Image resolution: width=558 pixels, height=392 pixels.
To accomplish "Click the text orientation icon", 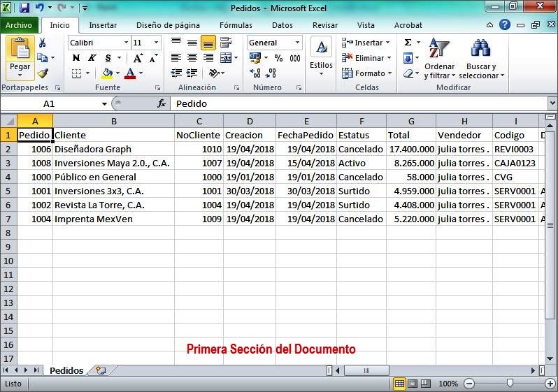I will pos(213,73).
